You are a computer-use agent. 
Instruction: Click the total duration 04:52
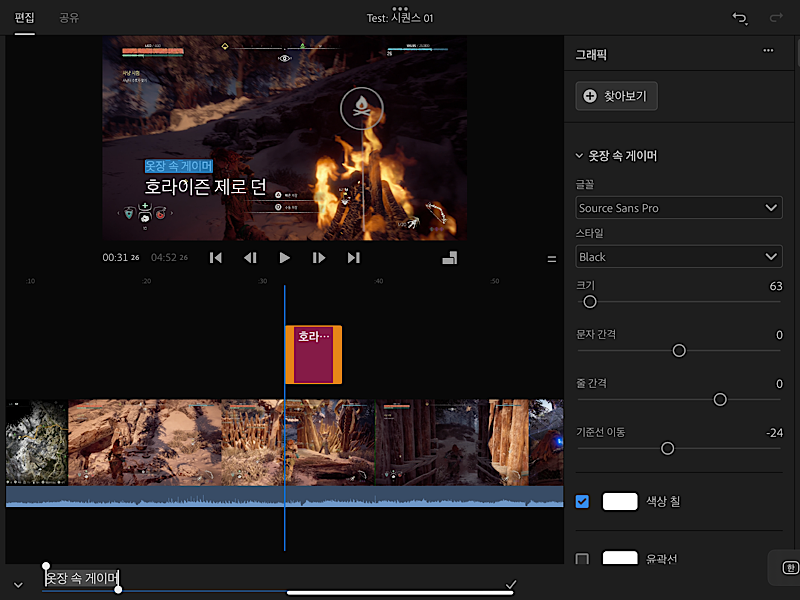click(x=169, y=258)
